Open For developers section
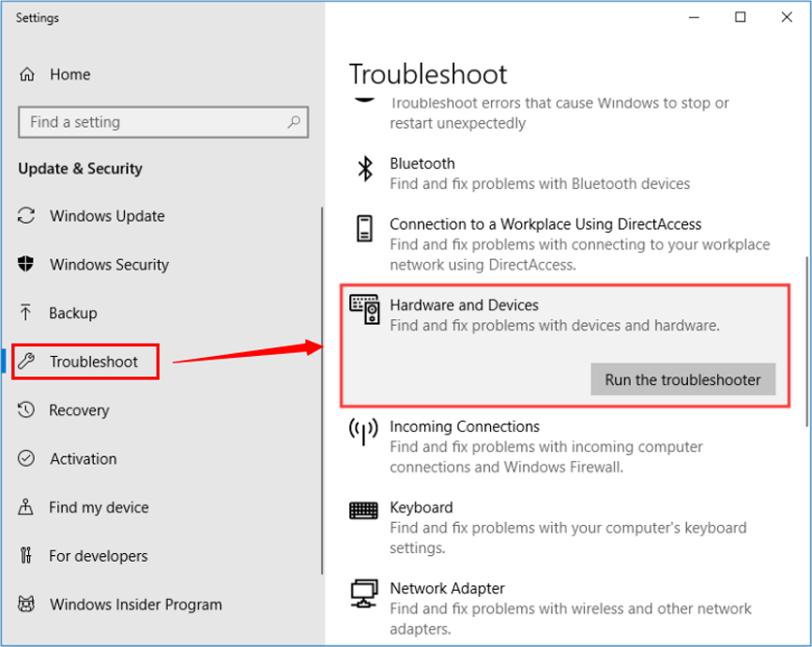 [99, 556]
